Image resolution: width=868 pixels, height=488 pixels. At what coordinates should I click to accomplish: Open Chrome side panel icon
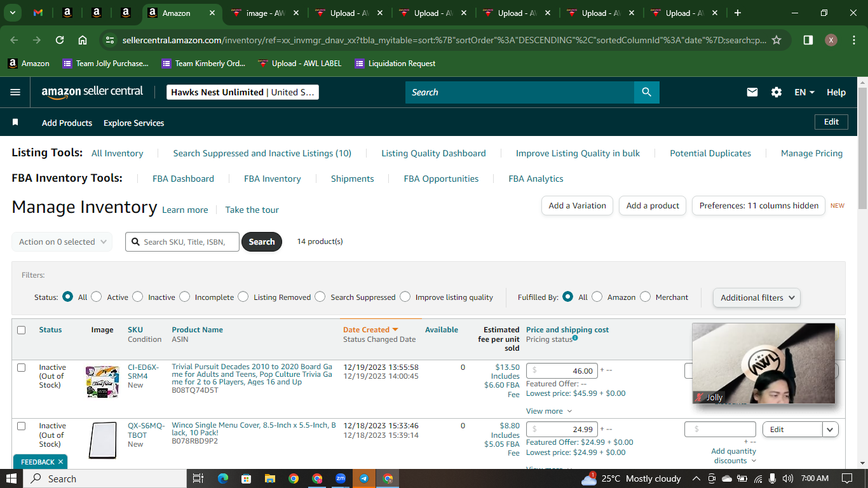click(x=808, y=40)
